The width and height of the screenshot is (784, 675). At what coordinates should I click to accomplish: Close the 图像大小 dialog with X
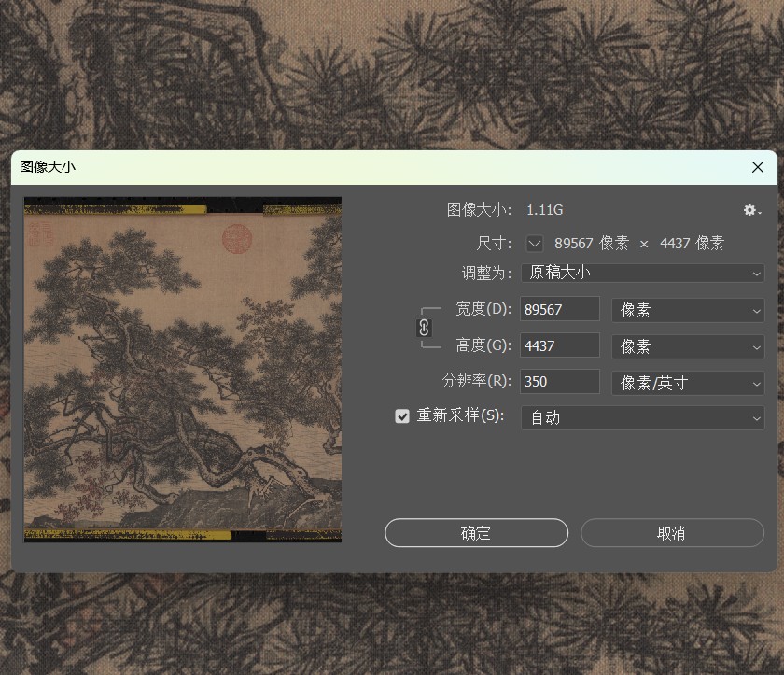tap(758, 167)
